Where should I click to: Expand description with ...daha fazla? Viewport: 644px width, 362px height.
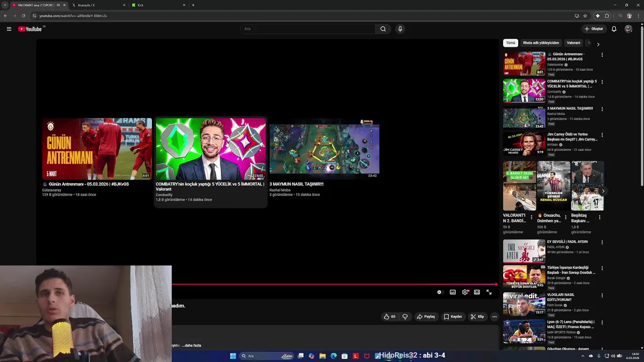[x=191, y=345]
